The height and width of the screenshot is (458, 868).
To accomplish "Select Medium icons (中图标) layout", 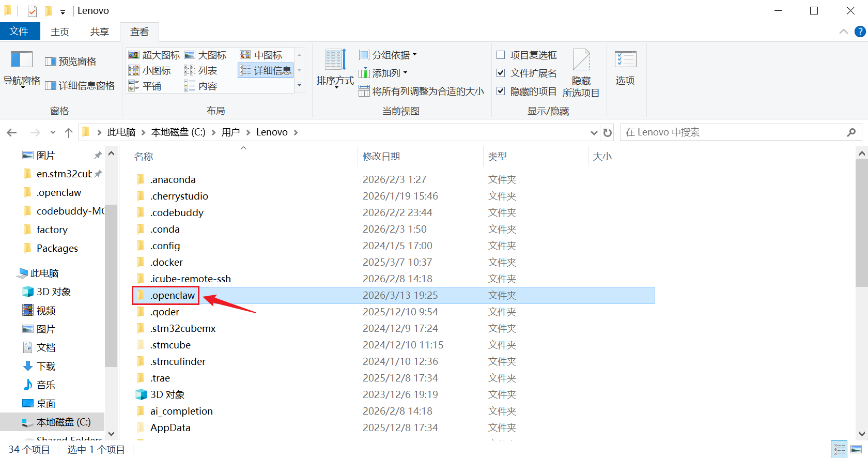I will click(x=261, y=55).
